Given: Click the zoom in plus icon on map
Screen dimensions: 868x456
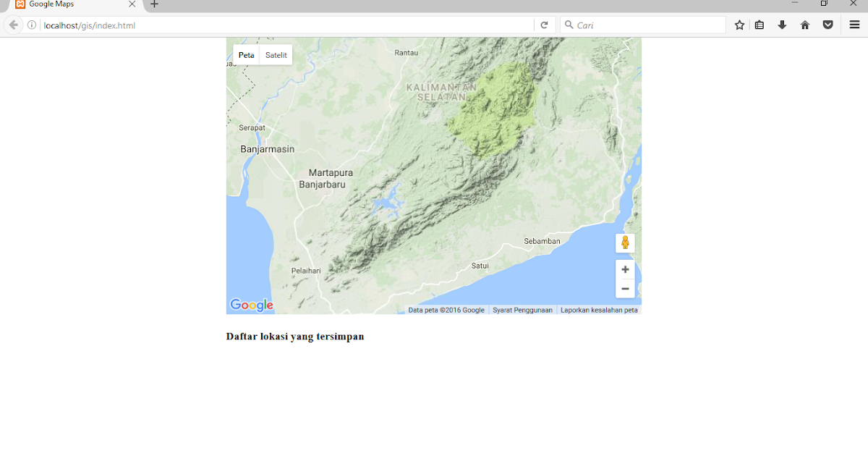Looking at the screenshot, I should [x=625, y=269].
